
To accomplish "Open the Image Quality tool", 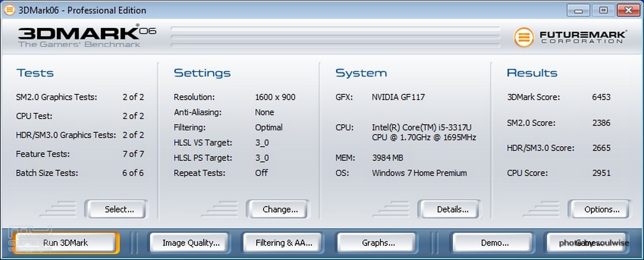I will [x=190, y=243].
